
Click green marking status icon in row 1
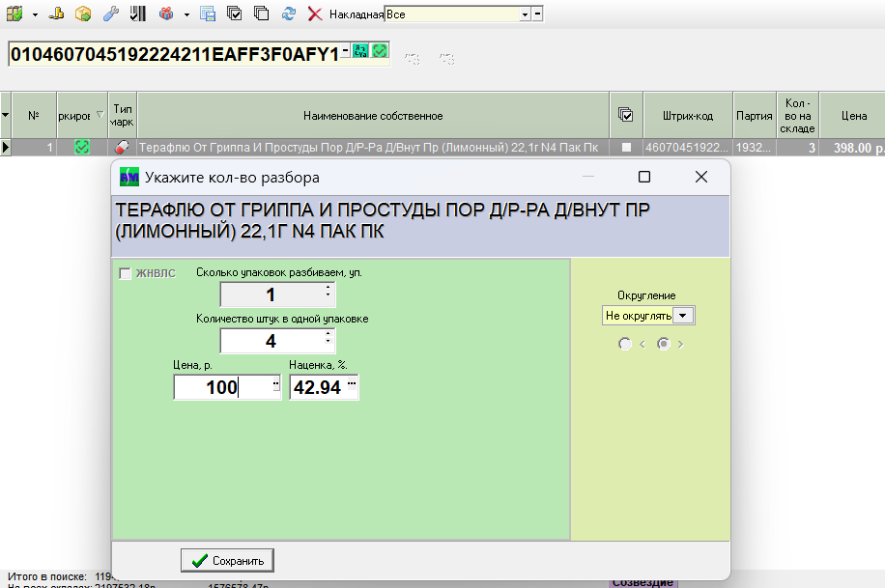82,148
